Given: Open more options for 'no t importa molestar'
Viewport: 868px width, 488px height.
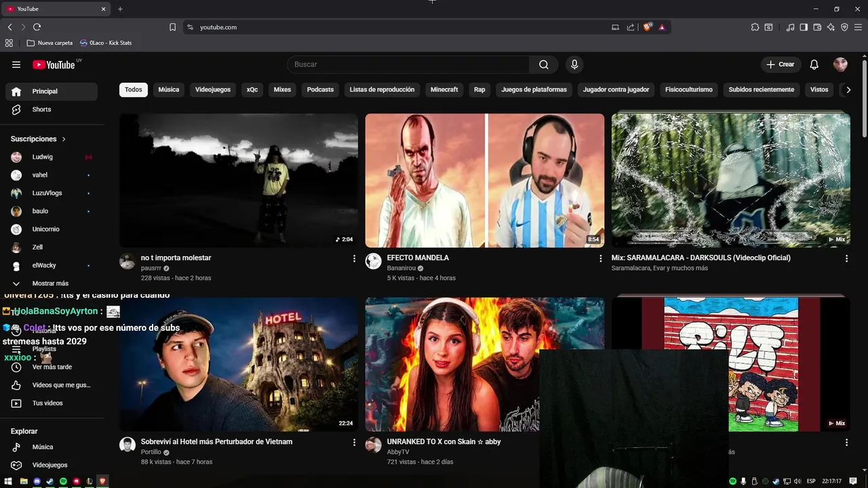Looking at the screenshot, I should (354, 258).
